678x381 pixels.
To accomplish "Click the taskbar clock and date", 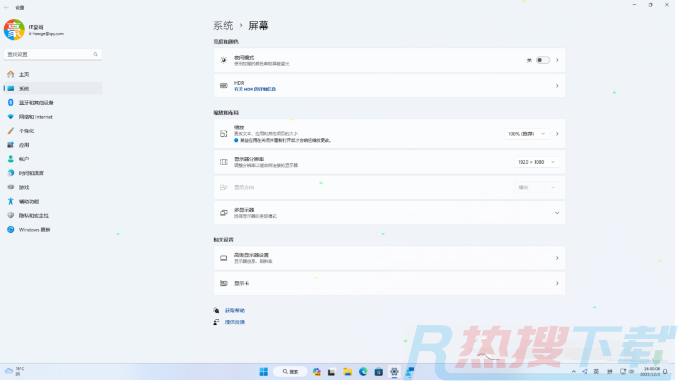I will (x=651, y=371).
